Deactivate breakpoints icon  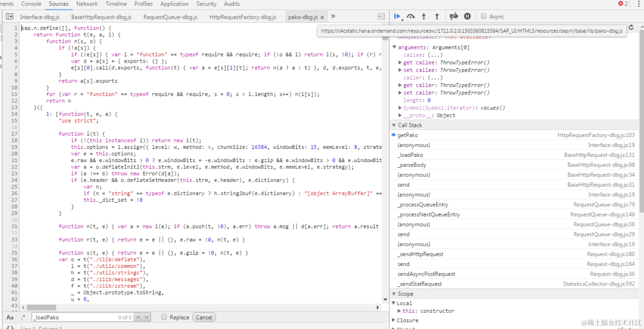pos(454,16)
